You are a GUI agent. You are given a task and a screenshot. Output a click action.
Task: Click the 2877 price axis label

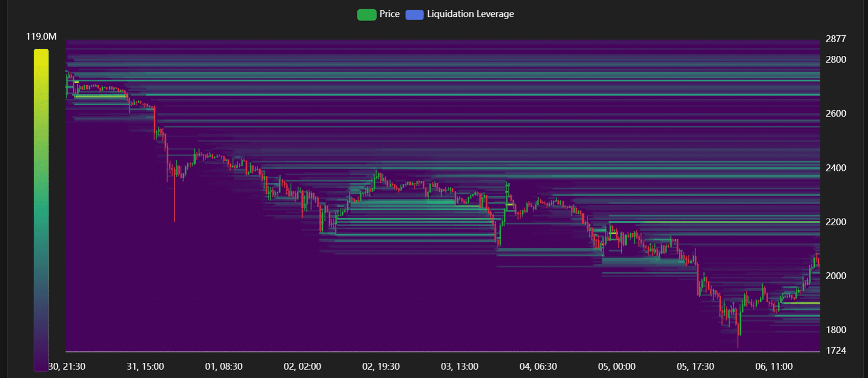coord(835,39)
